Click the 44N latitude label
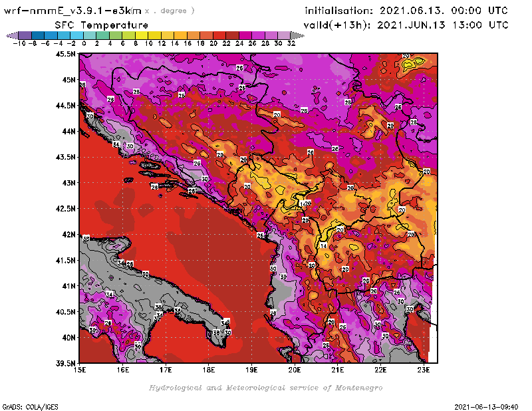 [x=68, y=131]
